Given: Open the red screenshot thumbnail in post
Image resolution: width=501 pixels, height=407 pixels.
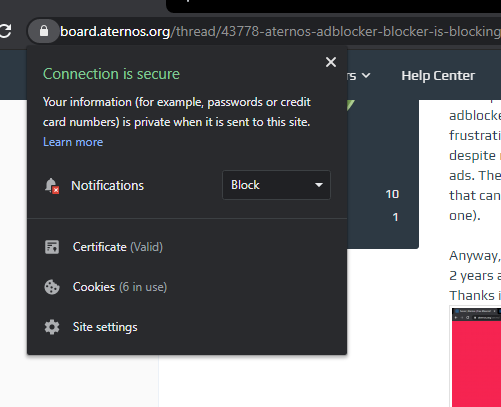Looking at the screenshot, I should point(476,357).
